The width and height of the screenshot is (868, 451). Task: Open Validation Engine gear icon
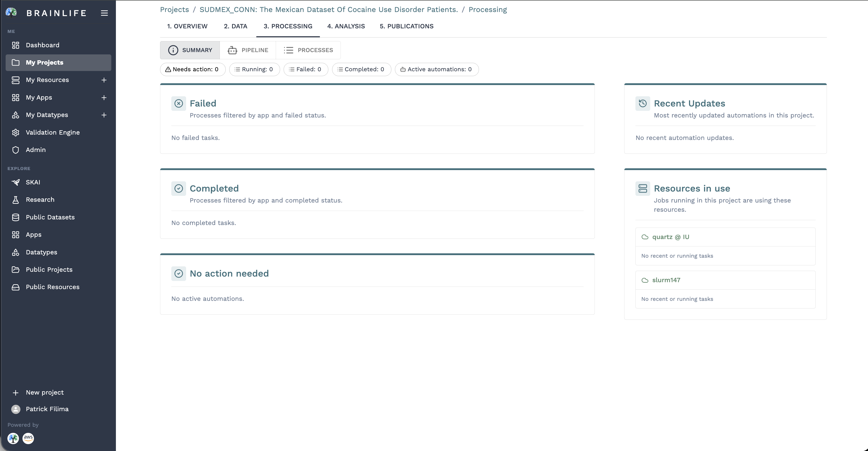click(16, 133)
